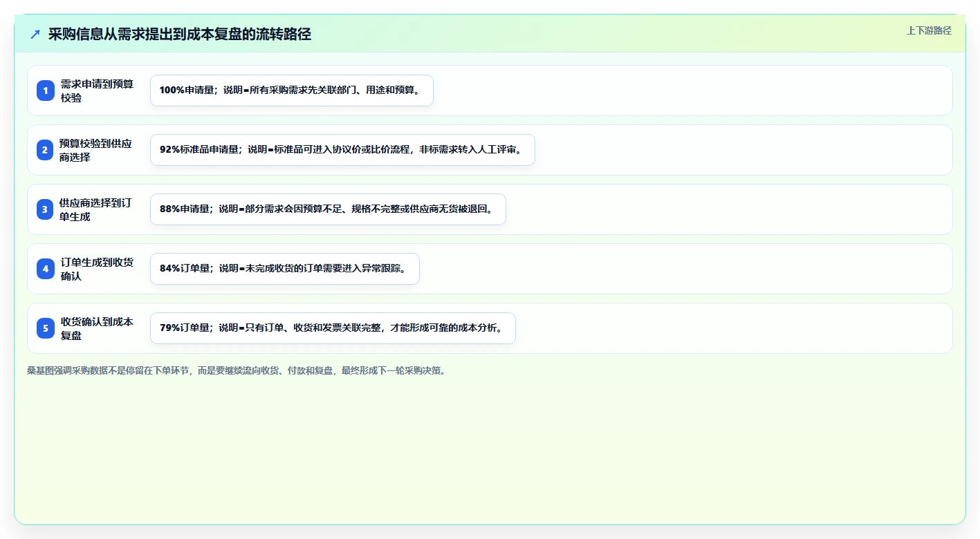980x539 pixels.
Task: Select the 供应商选择到订单生成 step label
Action: click(x=97, y=209)
